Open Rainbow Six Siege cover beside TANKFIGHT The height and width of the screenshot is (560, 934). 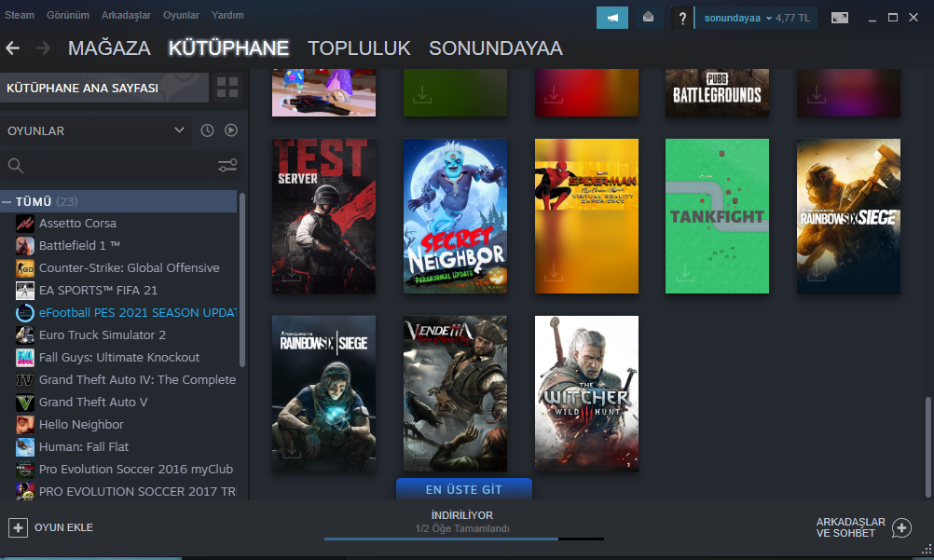click(x=849, y=216)
